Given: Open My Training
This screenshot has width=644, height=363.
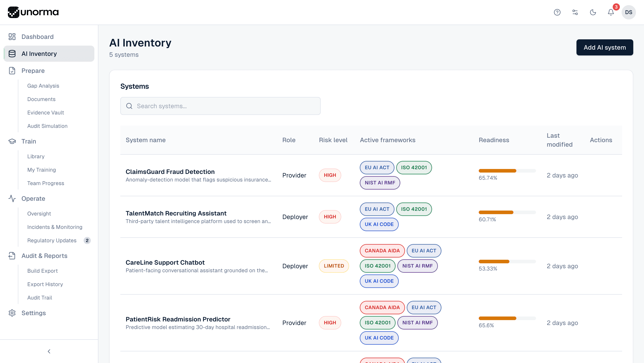Looking at the screenshot, I should (42, 170).
